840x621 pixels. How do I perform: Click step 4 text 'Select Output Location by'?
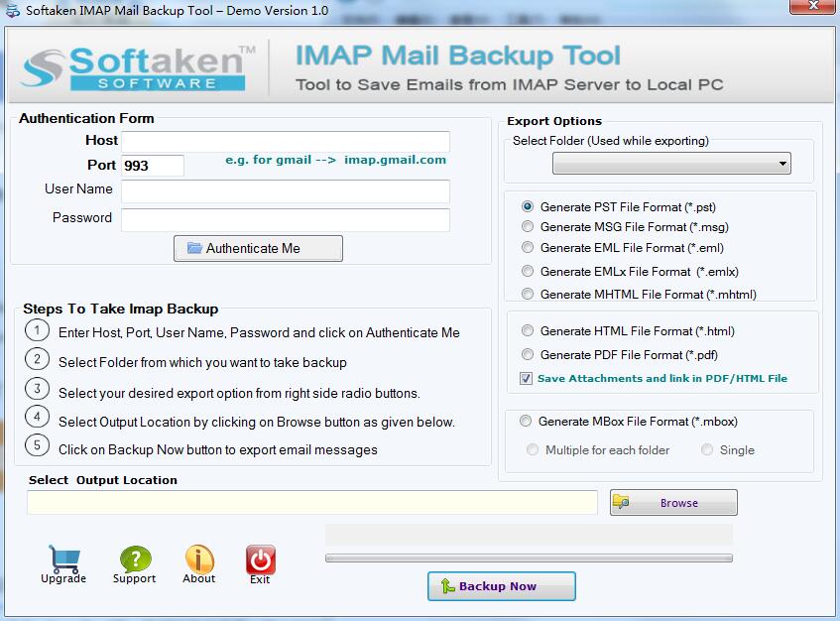[257, 423]
